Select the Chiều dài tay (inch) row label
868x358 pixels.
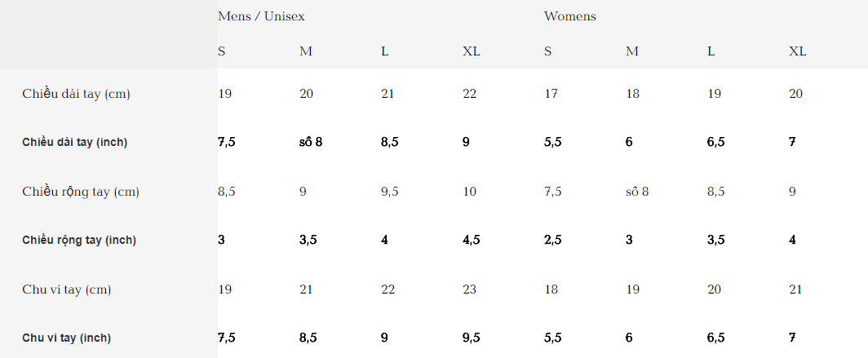(74, 143)
